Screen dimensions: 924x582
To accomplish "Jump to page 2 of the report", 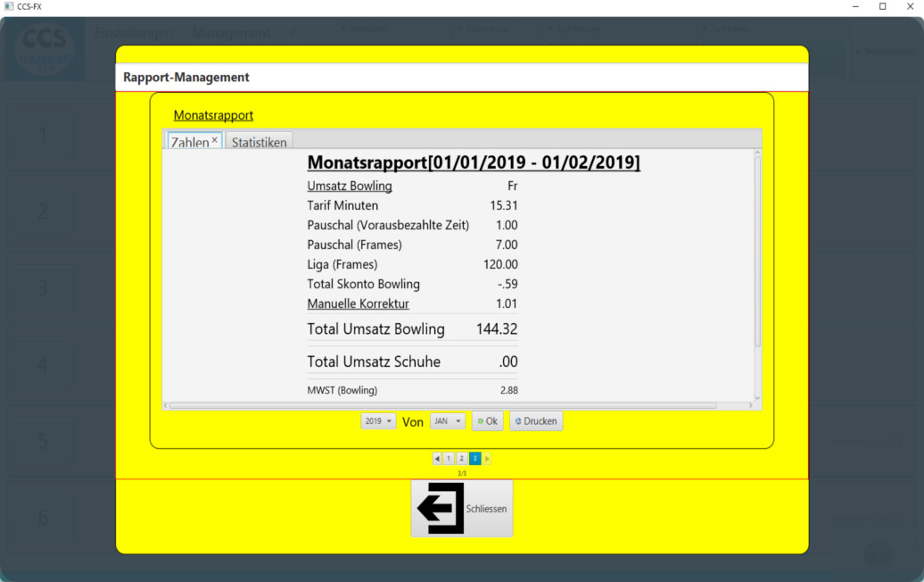I will (x=461, y=459).
